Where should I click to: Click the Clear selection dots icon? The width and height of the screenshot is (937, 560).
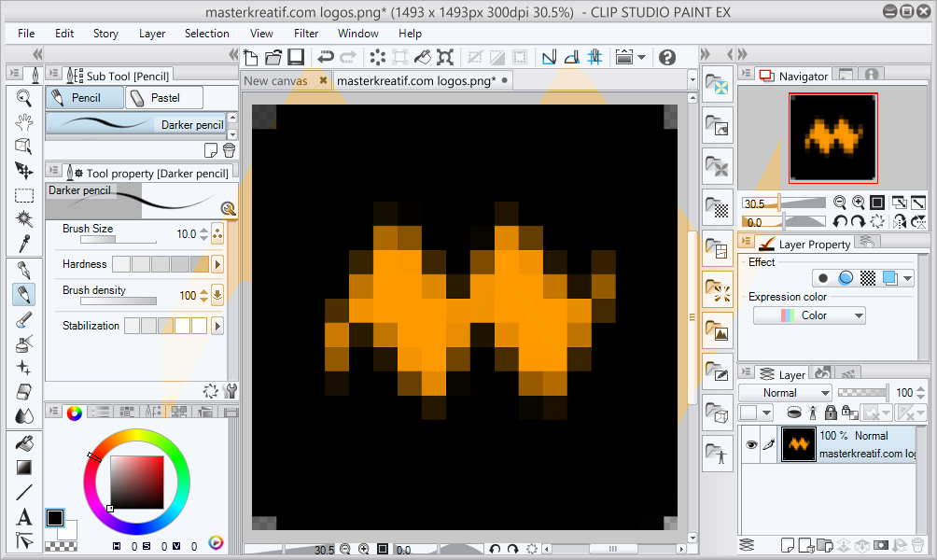378,57
